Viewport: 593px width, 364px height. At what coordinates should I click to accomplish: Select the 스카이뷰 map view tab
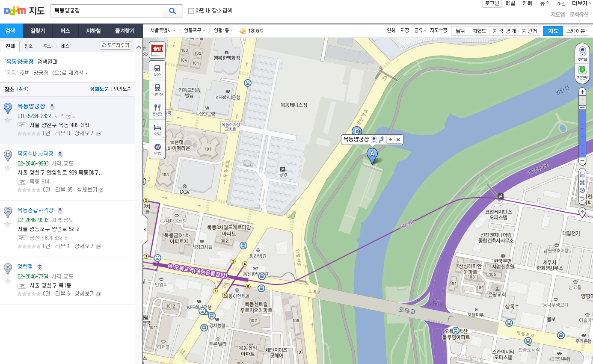coord(576,31)
